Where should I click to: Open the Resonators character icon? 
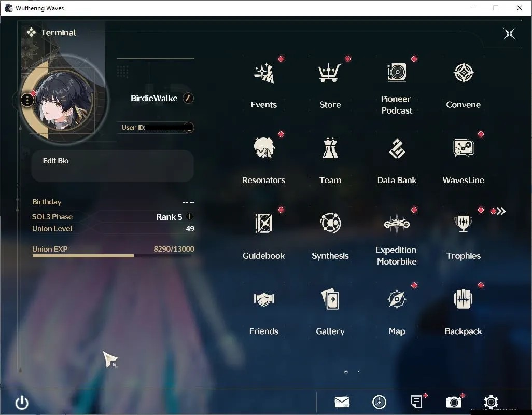click(263, 148)
